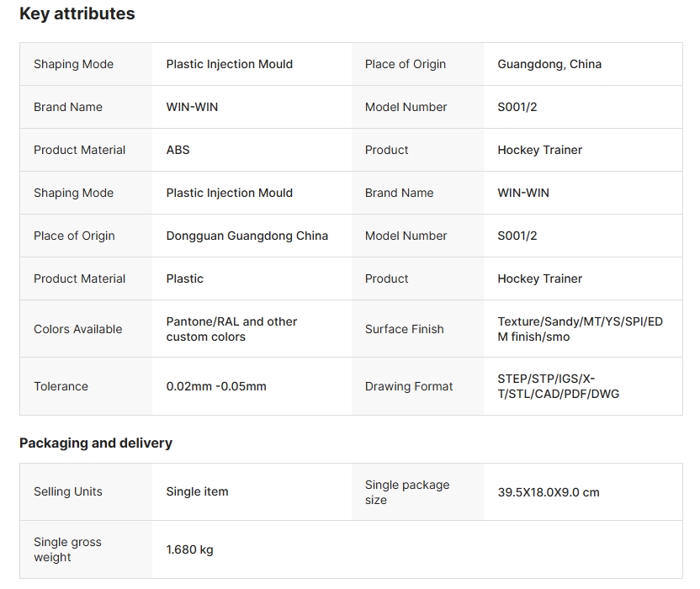Select the Texture/Sandy/MT/YS/SPI/EDM finish value
This screenshot has width=700, height=589.
point(580,329)
